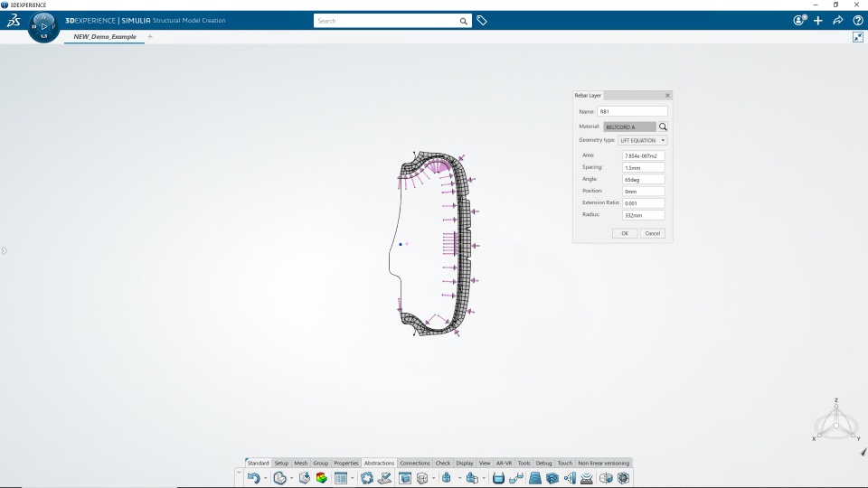Click the plus add-content icon
Screen dimensions: 868x488
coord(818,21)
